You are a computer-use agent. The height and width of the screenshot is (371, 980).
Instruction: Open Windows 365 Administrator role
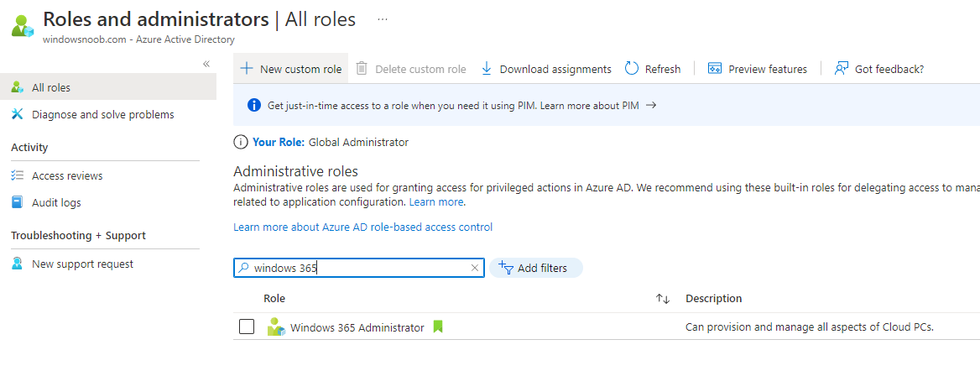[x=357, y=327]
